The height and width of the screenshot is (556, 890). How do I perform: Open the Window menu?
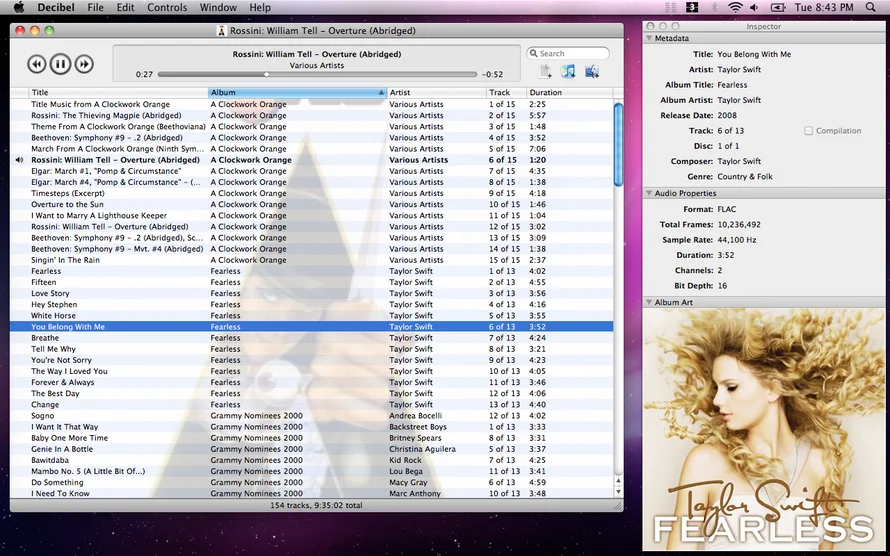point(218,7)
